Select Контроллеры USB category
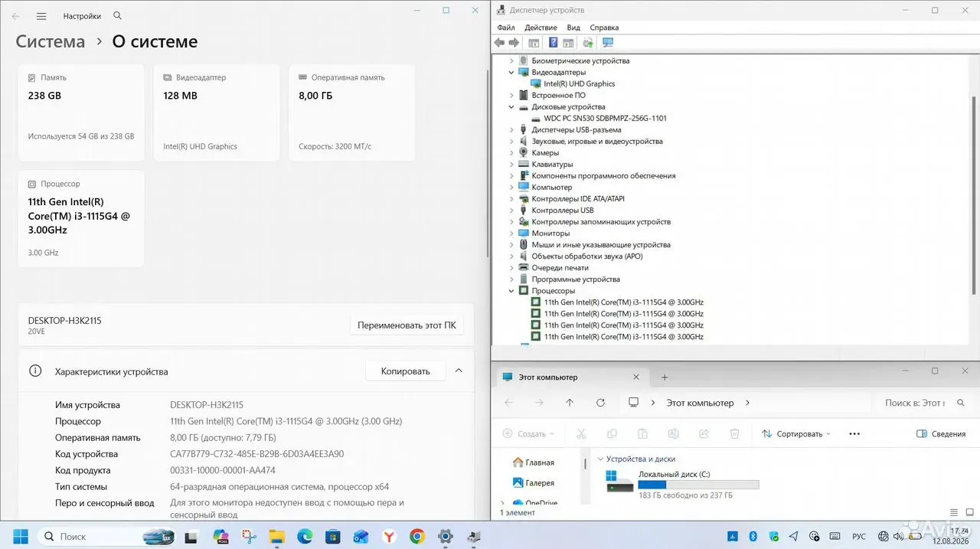Image resolution: width=980 pixels, height=549 pixels. tap(563, 210)
